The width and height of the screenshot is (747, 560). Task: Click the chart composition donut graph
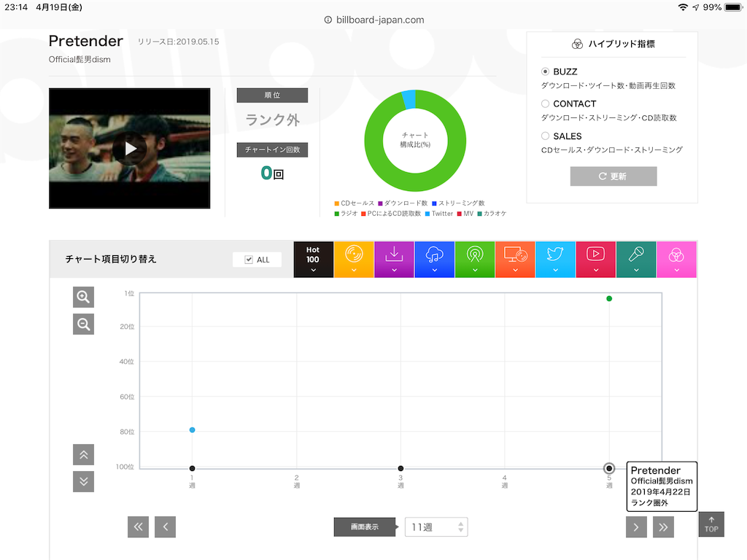pos(415,141)
